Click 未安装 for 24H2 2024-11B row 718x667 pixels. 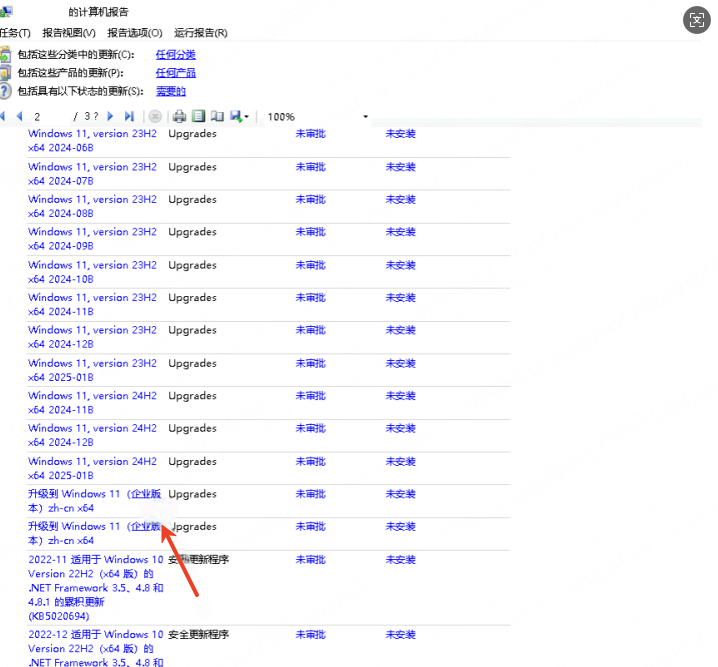401,396
